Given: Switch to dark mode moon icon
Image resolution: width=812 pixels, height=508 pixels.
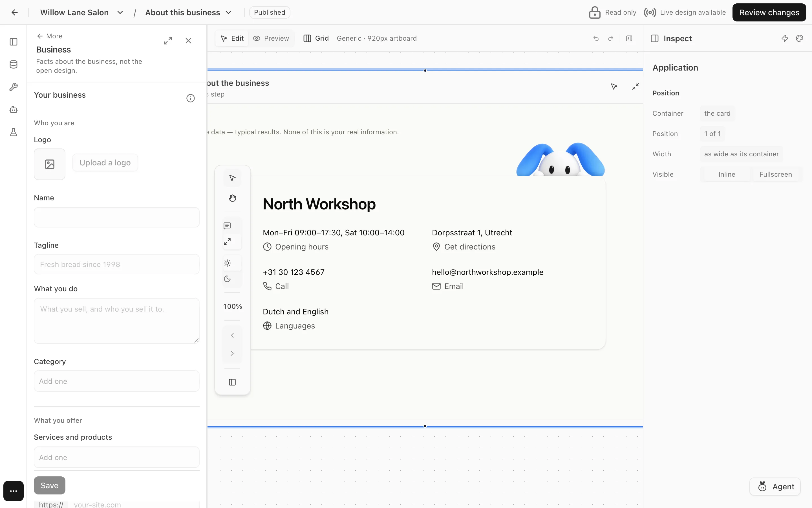Looking at the screenshot, I should click(228, 279).
